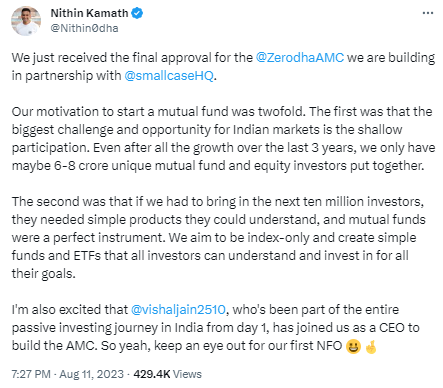Click the blue verified badge
Screen dimensions: 443x388
point(137,13)
